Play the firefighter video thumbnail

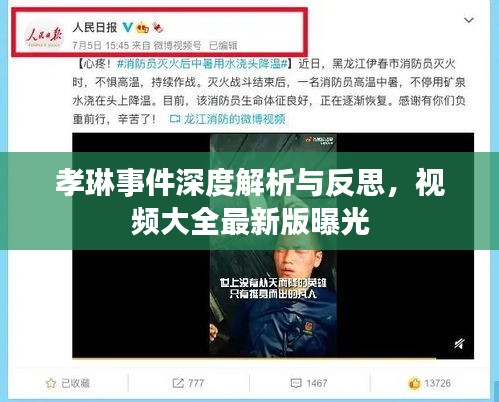coord(273,245)
